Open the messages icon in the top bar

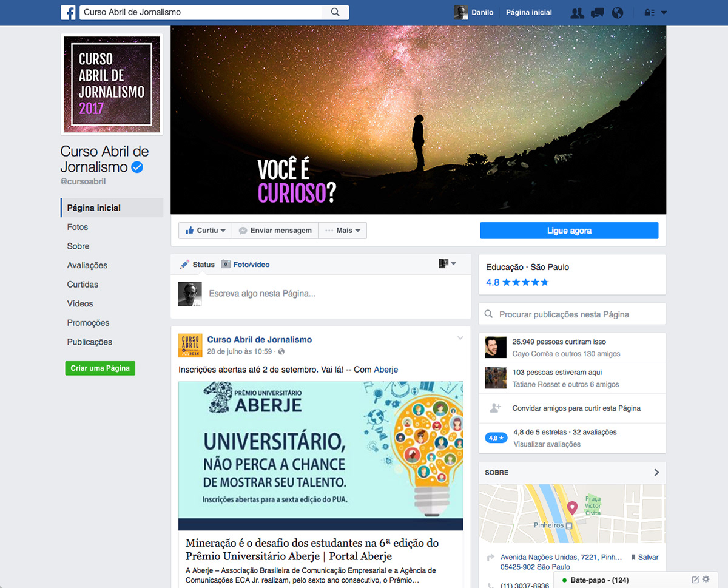[598, 13]
